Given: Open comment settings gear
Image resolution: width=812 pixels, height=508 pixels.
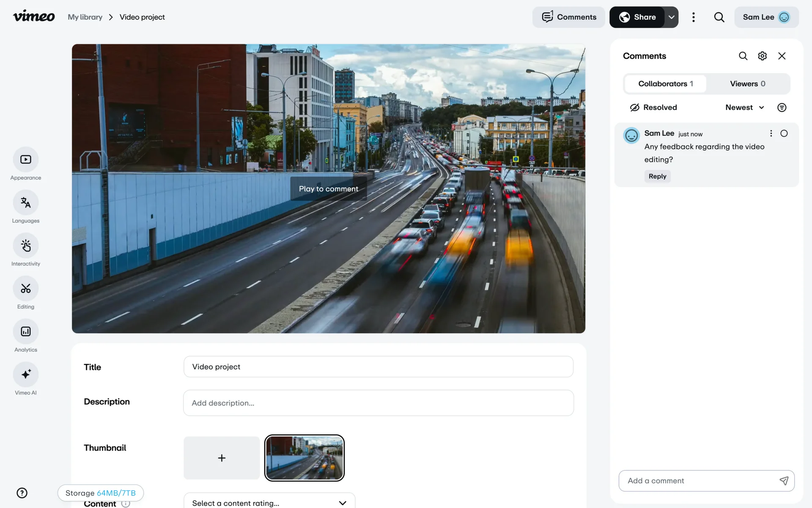Looking at the screenshot, I should pos(762,56).
